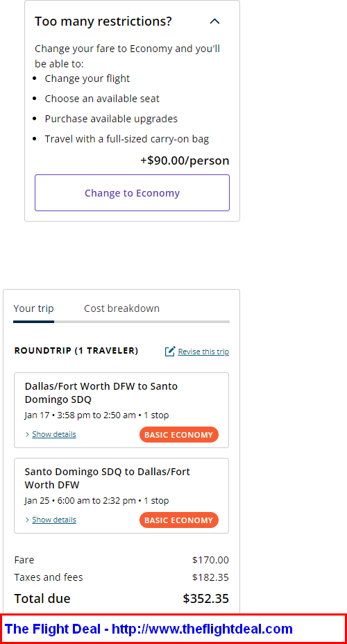
Task: Select the Your trip tab
Action: click(33, 308)
